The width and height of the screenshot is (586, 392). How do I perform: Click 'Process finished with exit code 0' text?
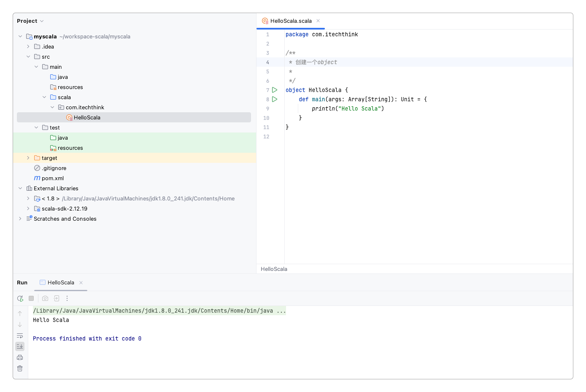tap(87, 338)
